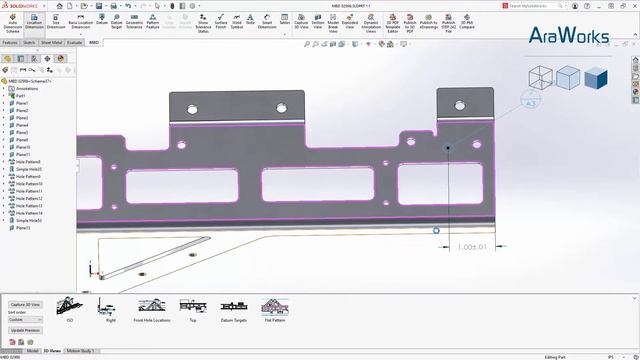Image resolution: width=640 pixels, height=360 pixels.
Task: Expand the Annotations tree node
Action: point(4,89)
